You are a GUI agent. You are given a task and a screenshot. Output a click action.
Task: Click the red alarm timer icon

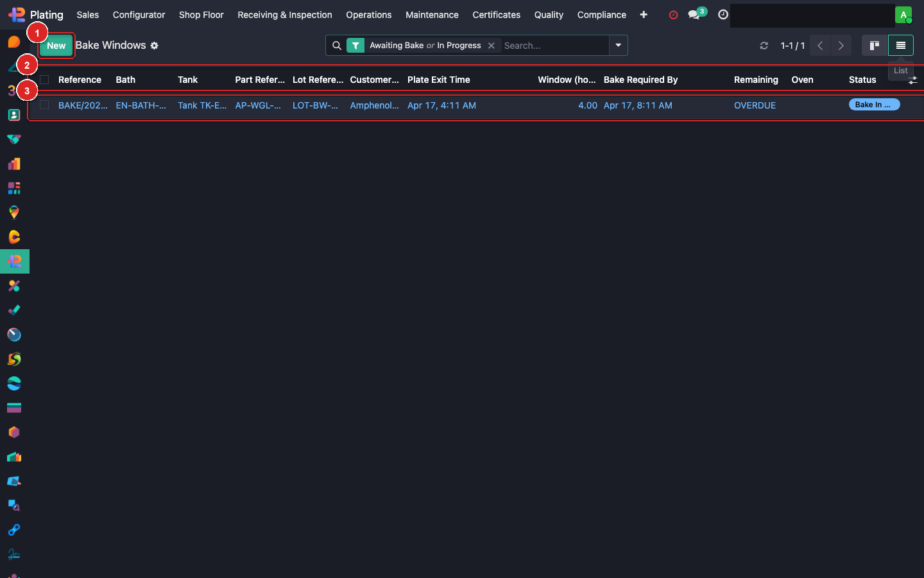673,15
